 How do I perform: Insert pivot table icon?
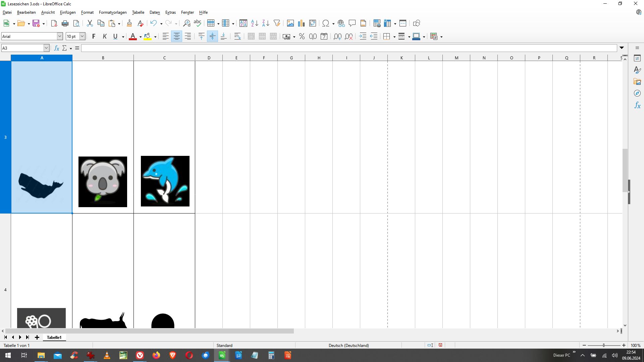(x=313, y=23)
